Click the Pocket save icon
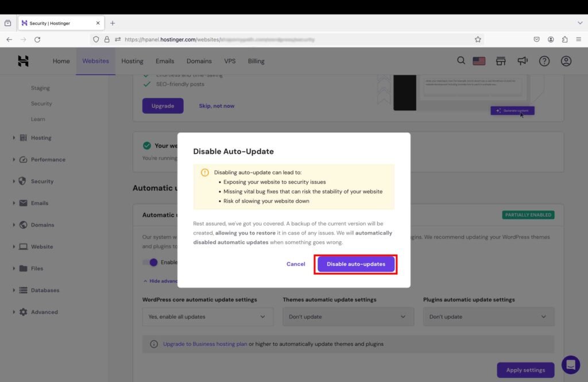This screenshot has height=382, width=588. click(537, 40)
